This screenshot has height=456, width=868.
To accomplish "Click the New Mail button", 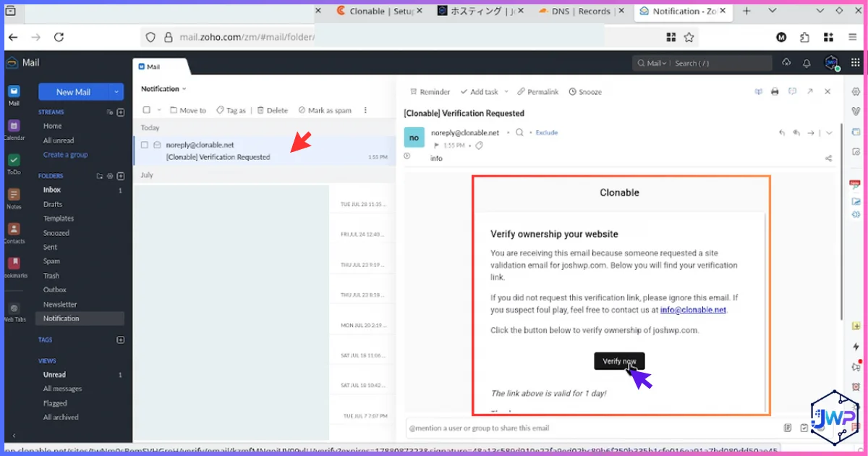I will (73, 92).
